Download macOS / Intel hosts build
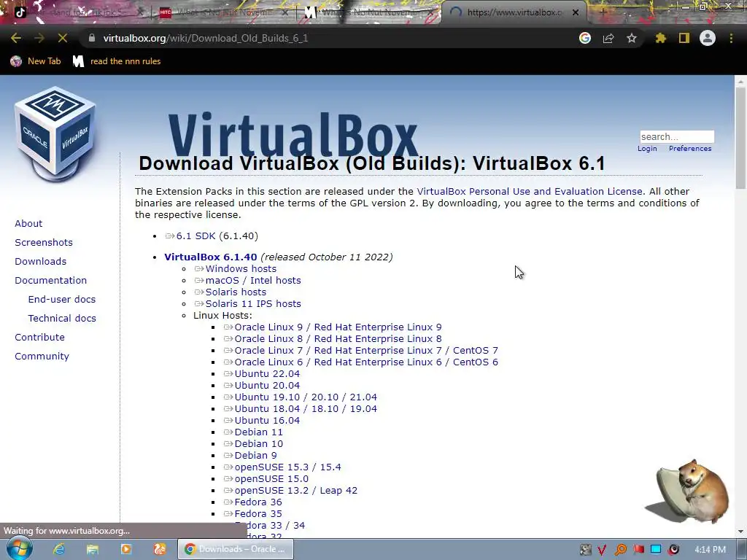747x560 pixels. coord(253,281)
